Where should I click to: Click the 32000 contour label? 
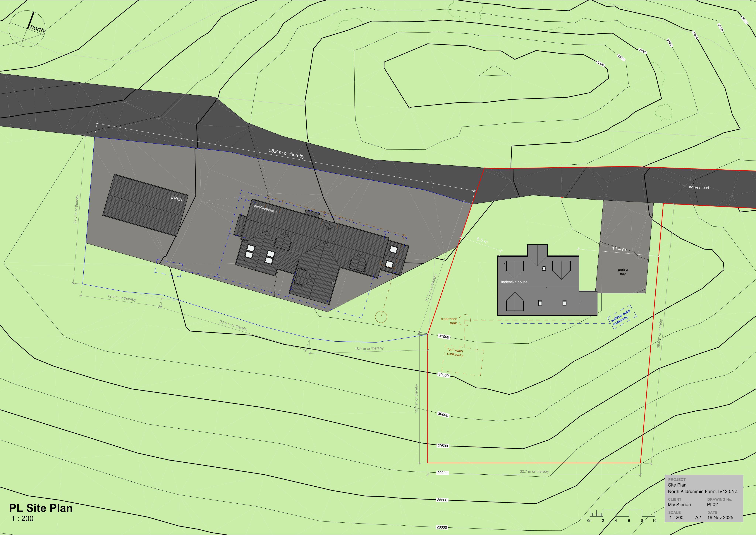(x=621, y=57)
